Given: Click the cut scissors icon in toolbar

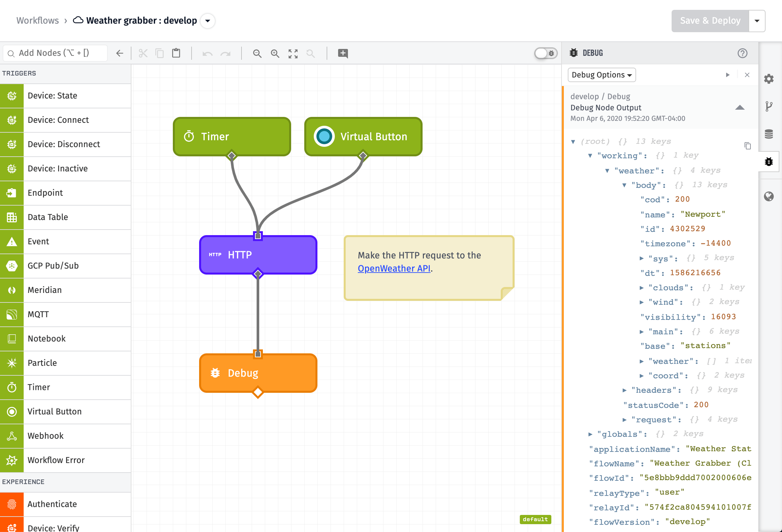Looking at the screenshot, I should [143, 54].
